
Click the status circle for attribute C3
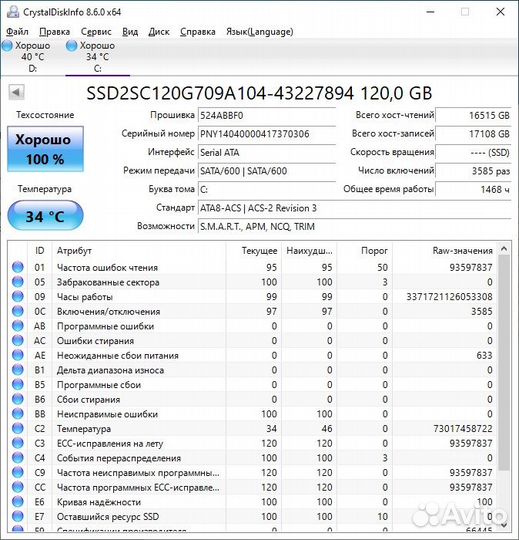tap(18, 443)
